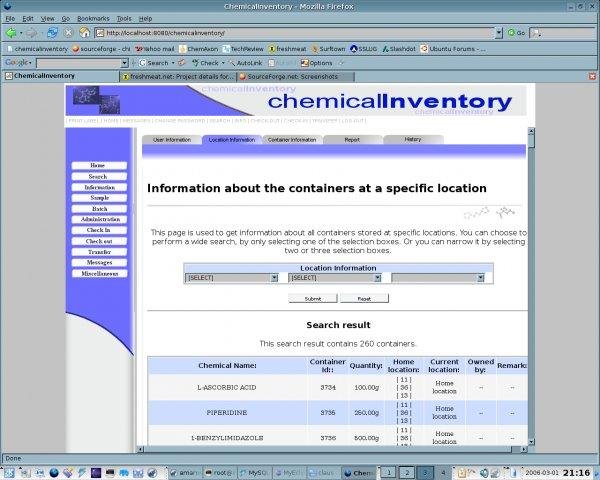Expand the Google Search options arrow
600x480 pixels.
coord(173,63)
